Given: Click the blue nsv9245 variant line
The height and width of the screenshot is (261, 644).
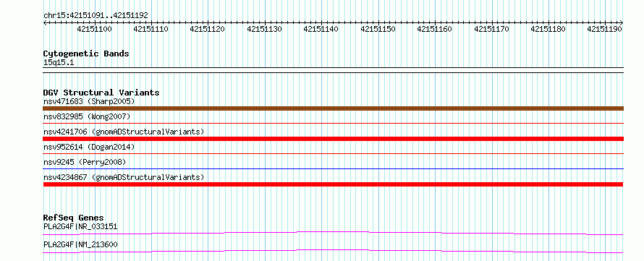Looking at the screenshot, I should pyautogui.click(x=333, y=168).
